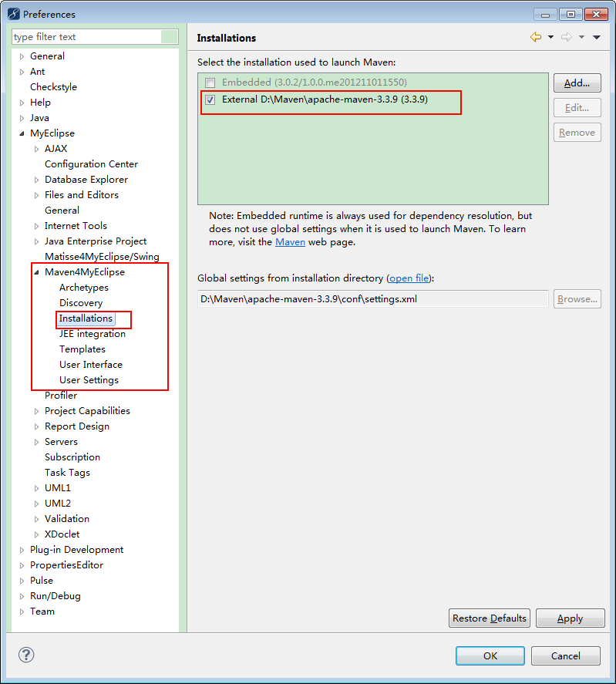
Task: Uncheck the External apache-maven-3.3.9 checkbox
Action: [210, 100]
